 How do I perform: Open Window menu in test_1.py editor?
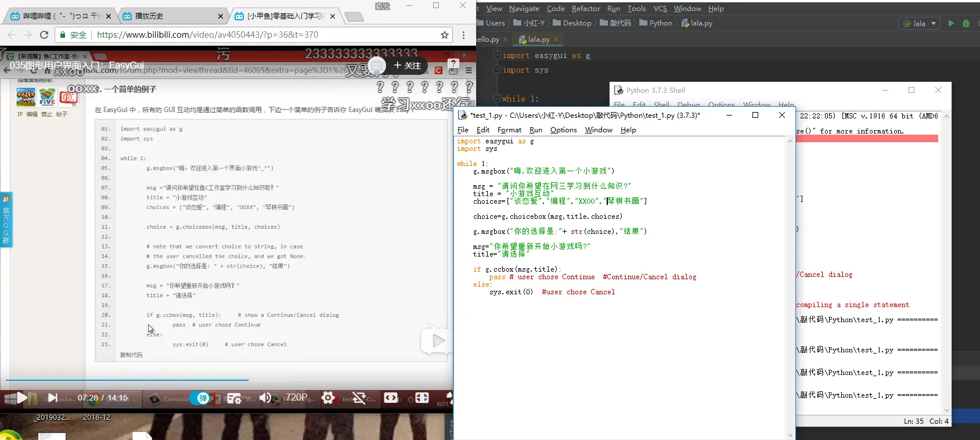click(x=599, y=130)
